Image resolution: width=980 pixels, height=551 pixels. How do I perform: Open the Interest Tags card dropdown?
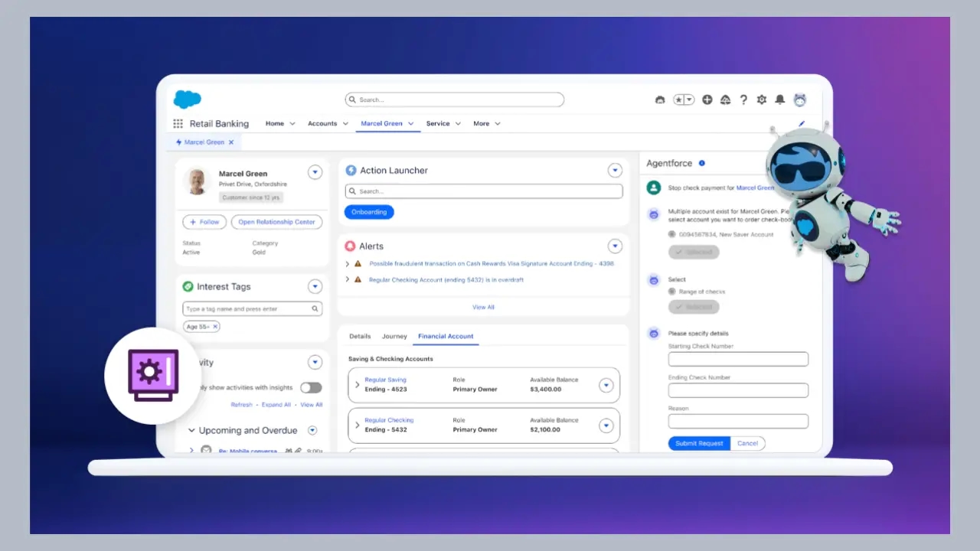(315, 286)
